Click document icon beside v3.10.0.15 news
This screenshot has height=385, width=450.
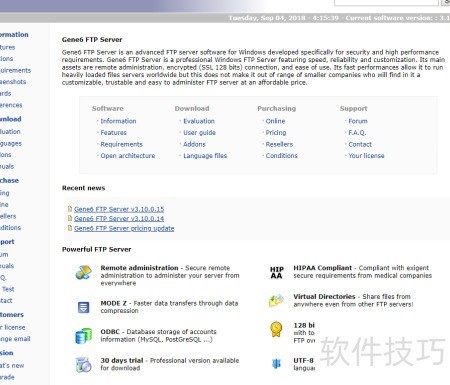coord(70,209)
